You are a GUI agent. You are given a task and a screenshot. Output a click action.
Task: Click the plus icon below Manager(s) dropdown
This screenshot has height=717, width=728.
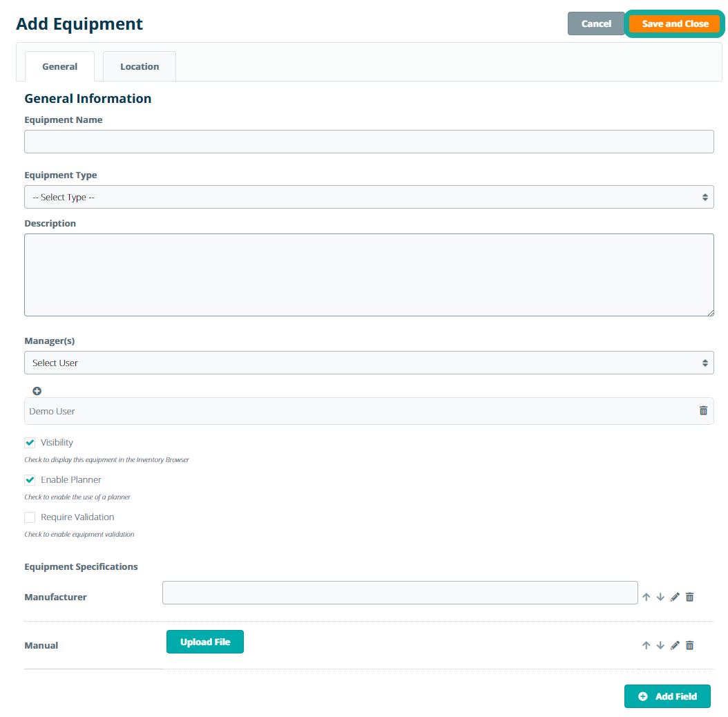pyautogui.click(x=37, y=391)
